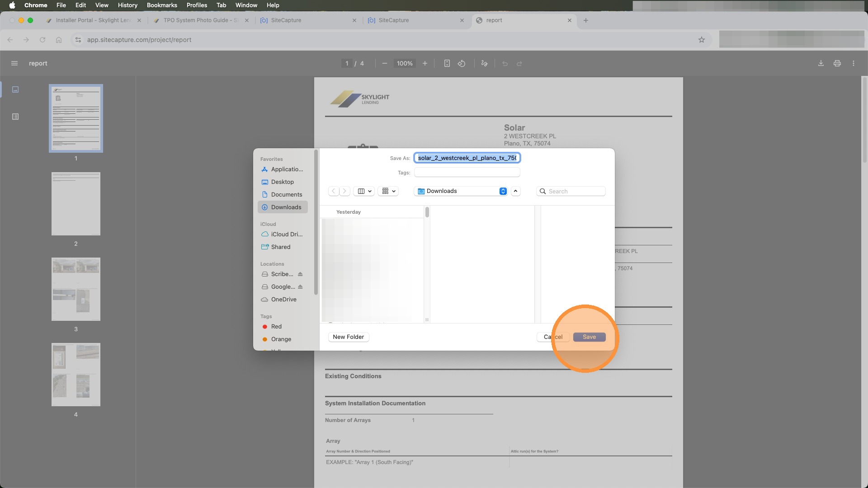Eject the Google volume in sidebar

pyautogui.click(x=300, y=287)
